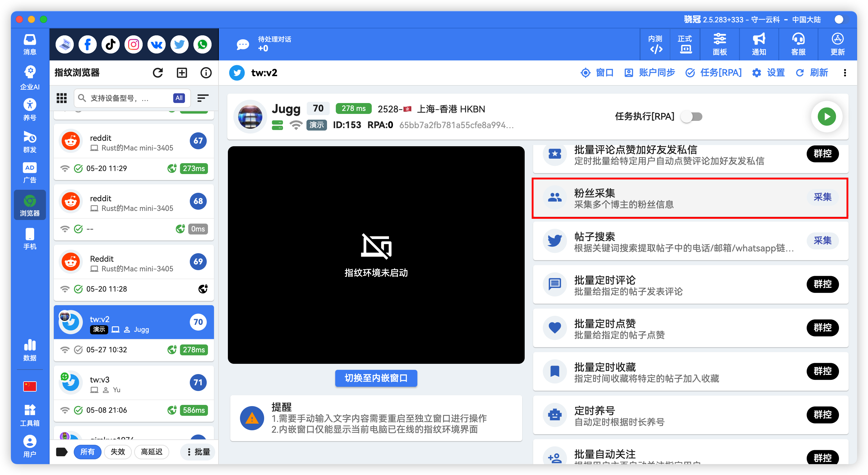Open the three-dot more options menu
Viewport: 868px width, 475px height.
coord(845,73)
